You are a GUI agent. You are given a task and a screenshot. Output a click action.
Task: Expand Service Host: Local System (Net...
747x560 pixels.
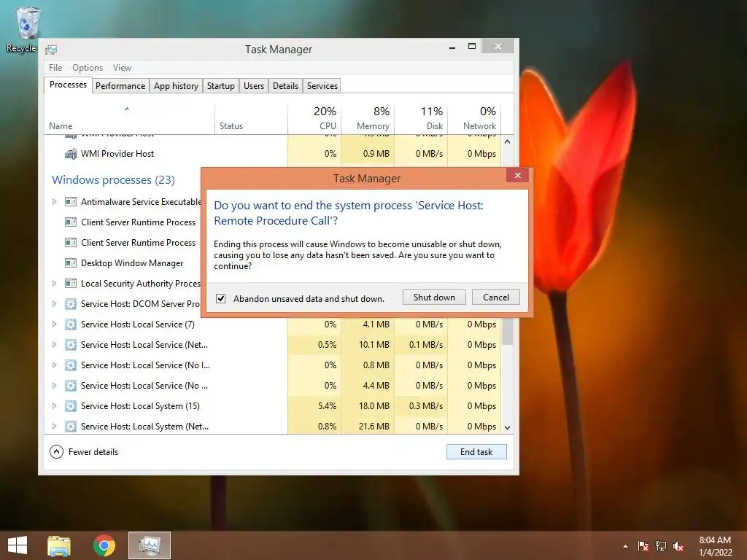tap(54, 427)
